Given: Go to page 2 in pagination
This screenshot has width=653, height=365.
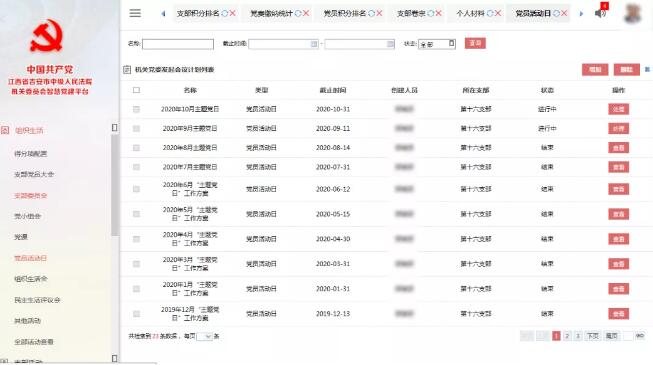Looking at the screenshot, I should click(567, 336).
